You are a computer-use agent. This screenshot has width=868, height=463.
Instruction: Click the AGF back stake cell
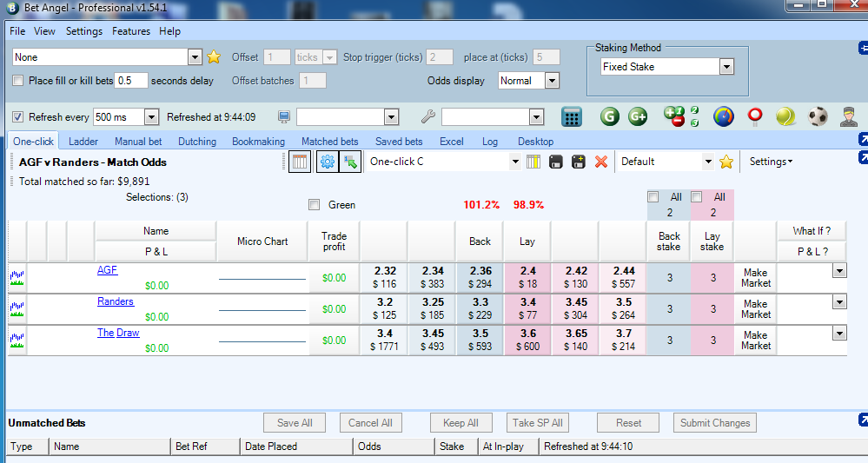(x=669, y=278)
